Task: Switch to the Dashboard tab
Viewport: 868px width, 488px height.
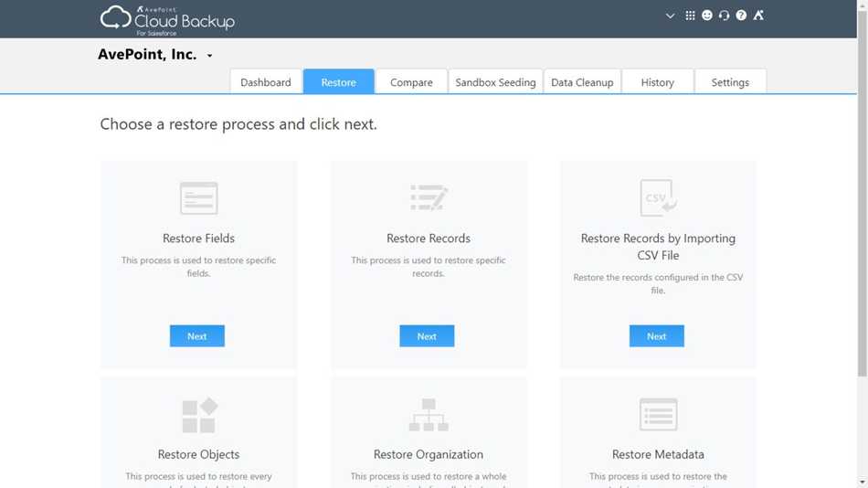Action: click(266, 82)
